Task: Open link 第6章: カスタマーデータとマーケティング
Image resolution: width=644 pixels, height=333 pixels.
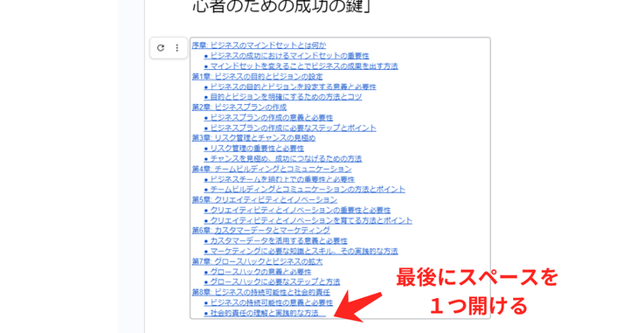Action: click(261, 231)
